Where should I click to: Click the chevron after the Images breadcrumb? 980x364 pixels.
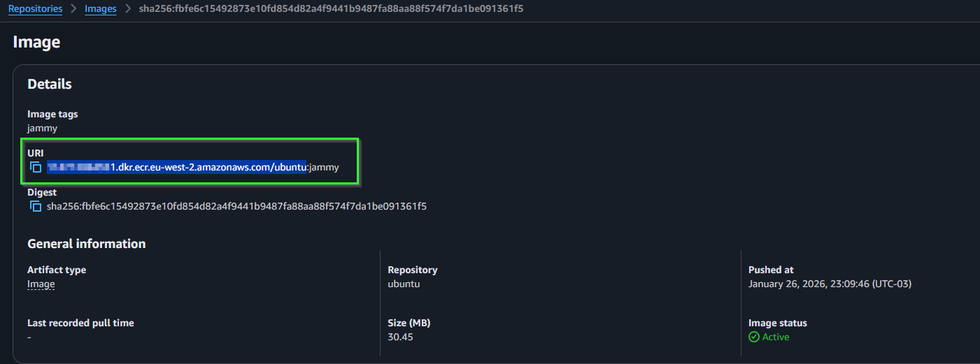(x=128, y=9)
